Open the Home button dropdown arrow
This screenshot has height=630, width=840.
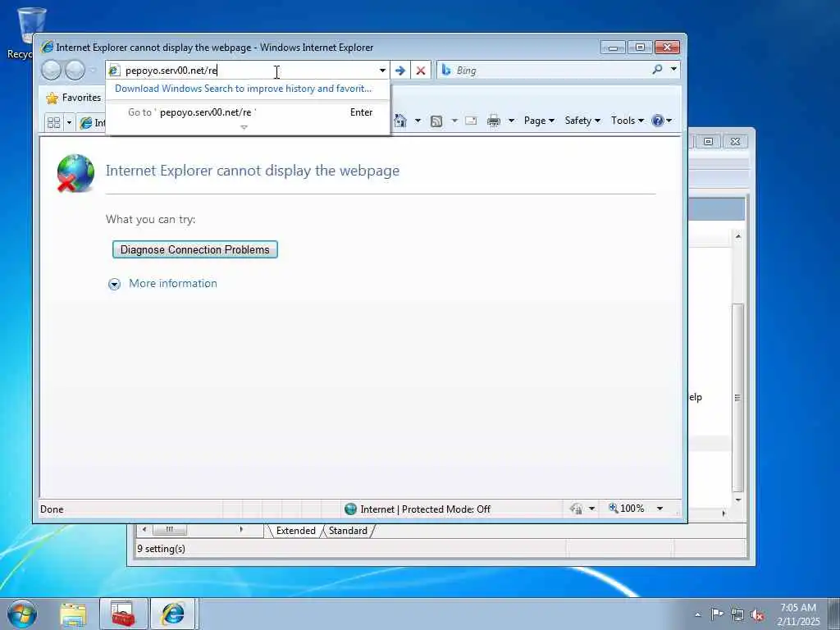click(x=418, y=121)
